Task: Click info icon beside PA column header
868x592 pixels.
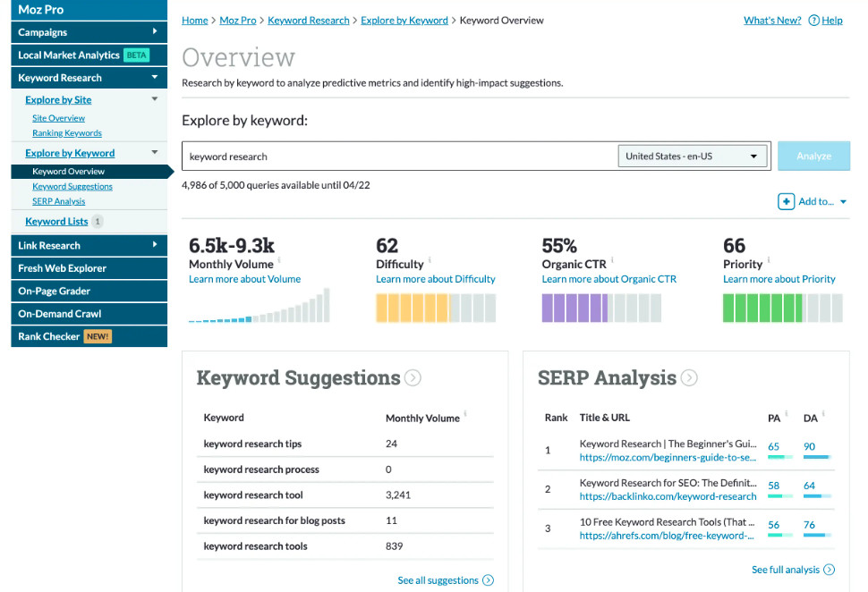Action: [x=786, y=413]
